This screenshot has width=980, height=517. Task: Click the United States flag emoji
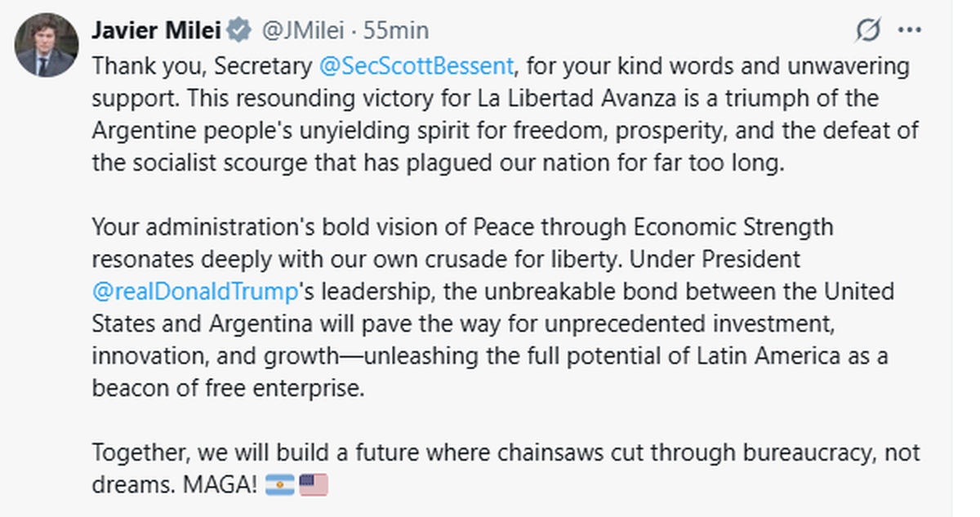coord(314,484)
